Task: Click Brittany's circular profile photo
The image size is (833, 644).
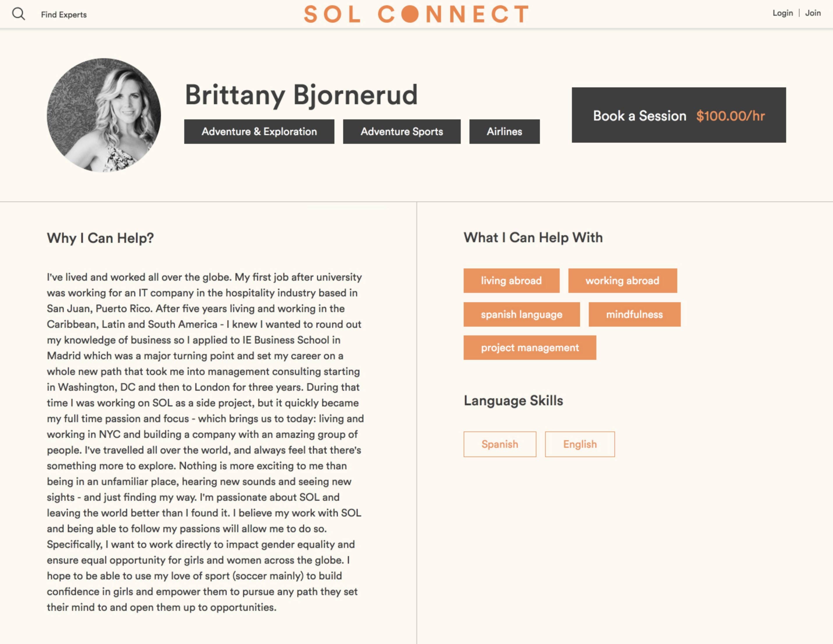Action: 104,115
